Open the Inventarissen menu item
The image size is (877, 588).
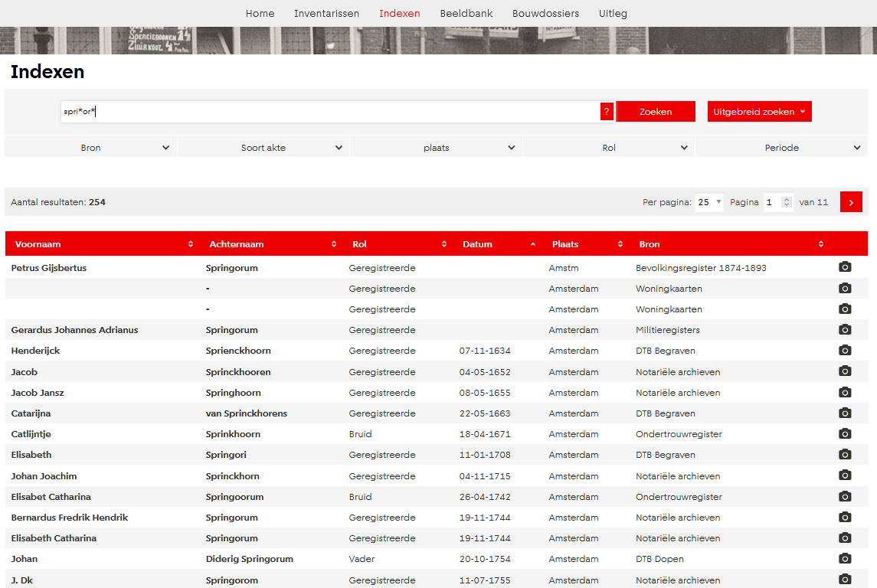pyautogui.click(x=326, y=13)
